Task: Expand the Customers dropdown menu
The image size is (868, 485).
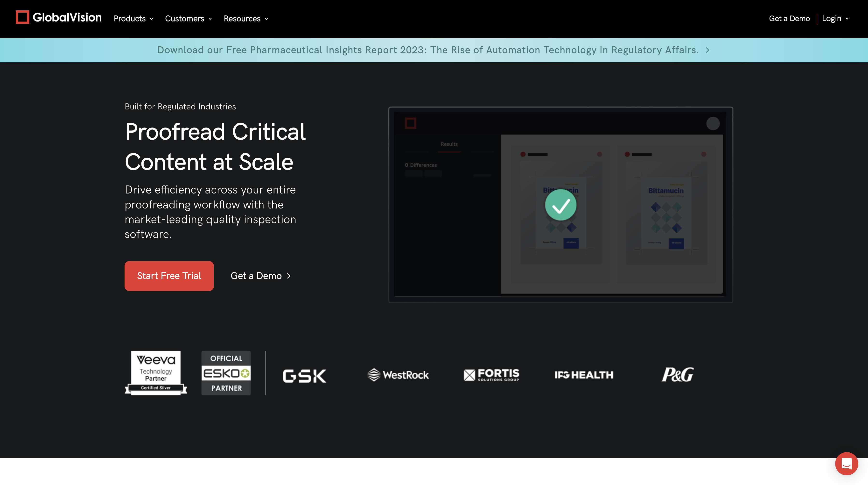Action: click(x=188, y=19)
